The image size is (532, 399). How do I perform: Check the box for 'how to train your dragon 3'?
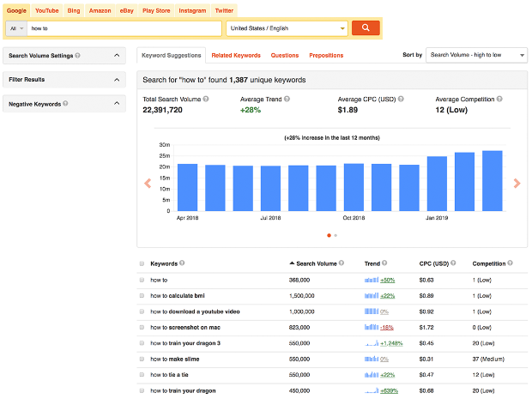point(142,343)
